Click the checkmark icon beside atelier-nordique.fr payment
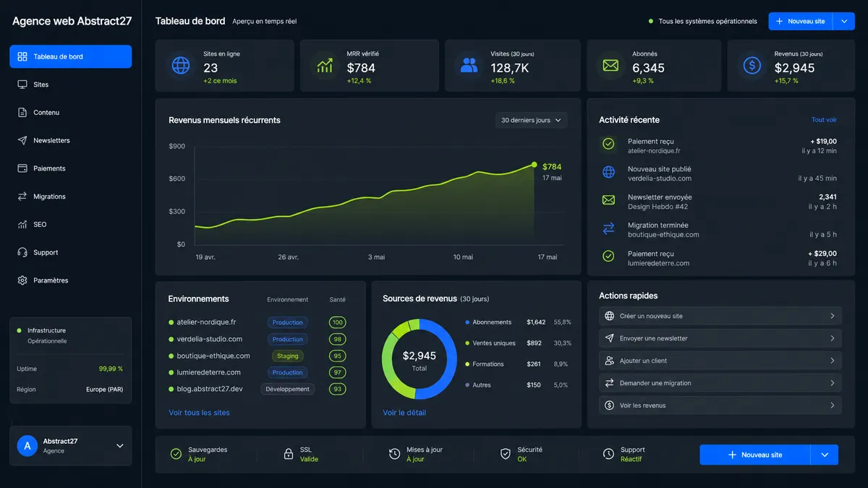The image size is (868, 488). tap(609, 144)
